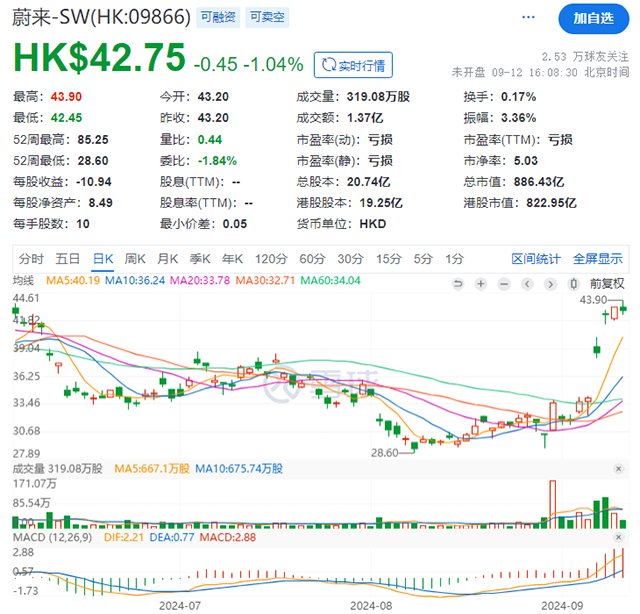Switch to the 30分 interval tab
The height and width of the screenshot is (614, 640).
[350, 259]
